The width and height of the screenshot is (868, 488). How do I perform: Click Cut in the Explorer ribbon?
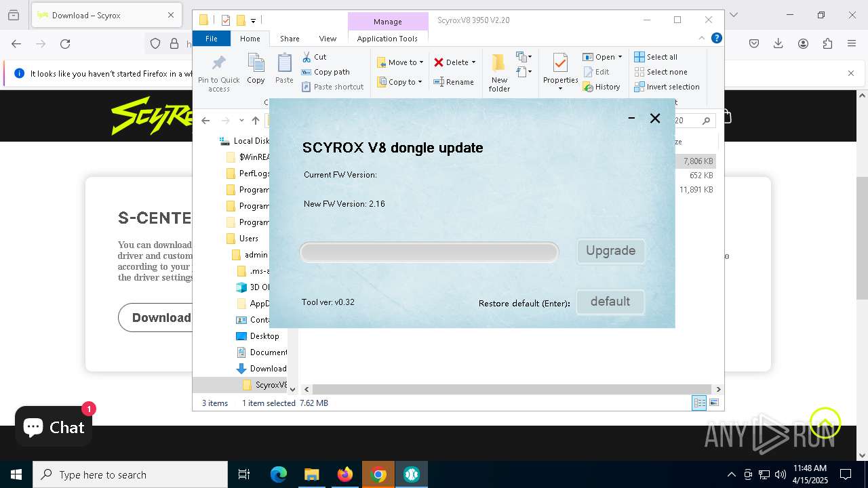(314, 57)
